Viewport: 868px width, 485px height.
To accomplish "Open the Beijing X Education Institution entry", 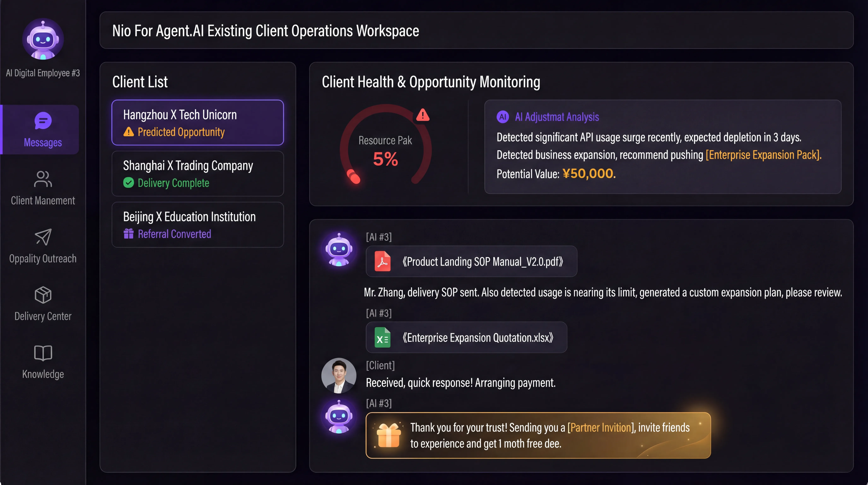I will point(197,225).
